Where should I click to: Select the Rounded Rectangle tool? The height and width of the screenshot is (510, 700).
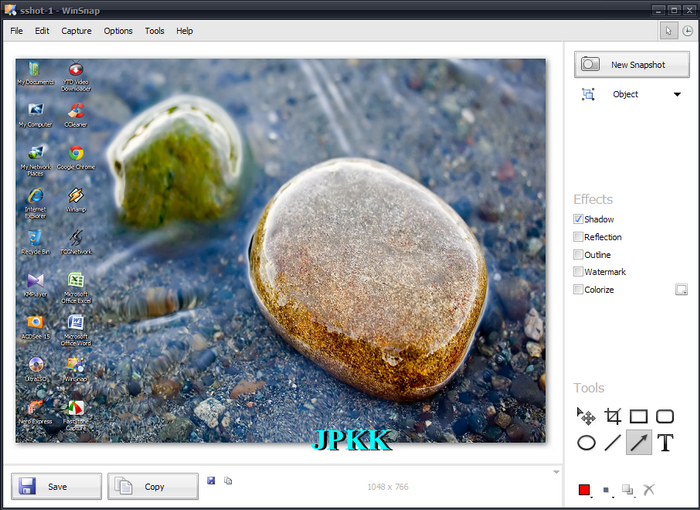click(665, 416)
